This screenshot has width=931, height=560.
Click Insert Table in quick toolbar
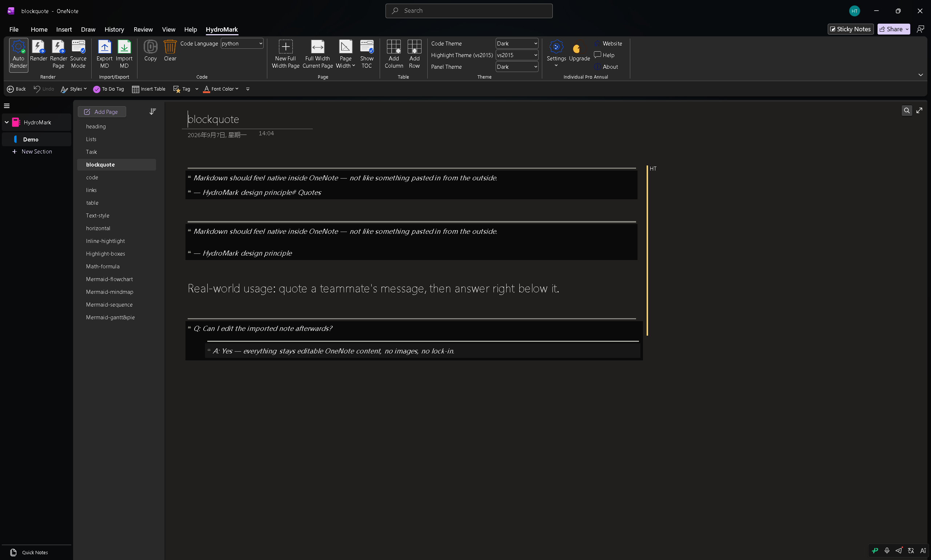tap(149, 89)
